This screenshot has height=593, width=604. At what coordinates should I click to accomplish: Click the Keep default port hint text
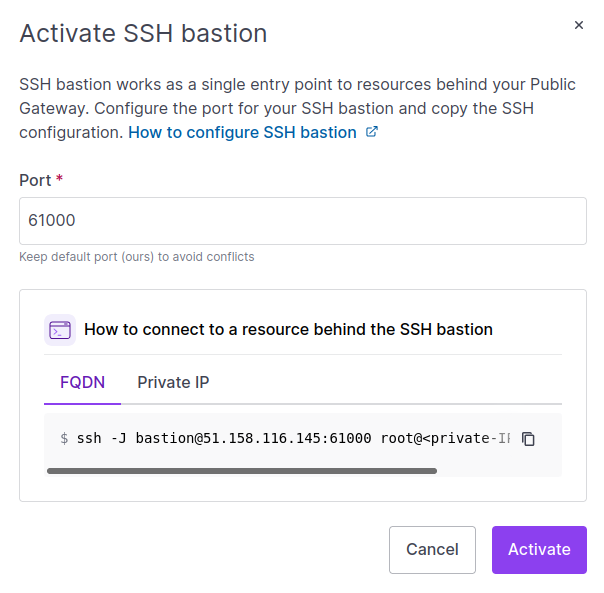coord(137,257)
